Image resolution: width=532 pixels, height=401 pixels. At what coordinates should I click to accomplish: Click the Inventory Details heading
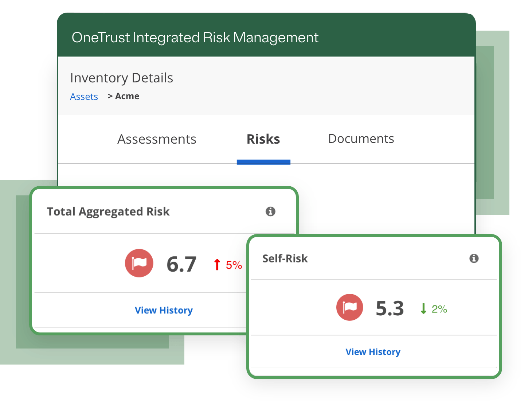point(122,78)
